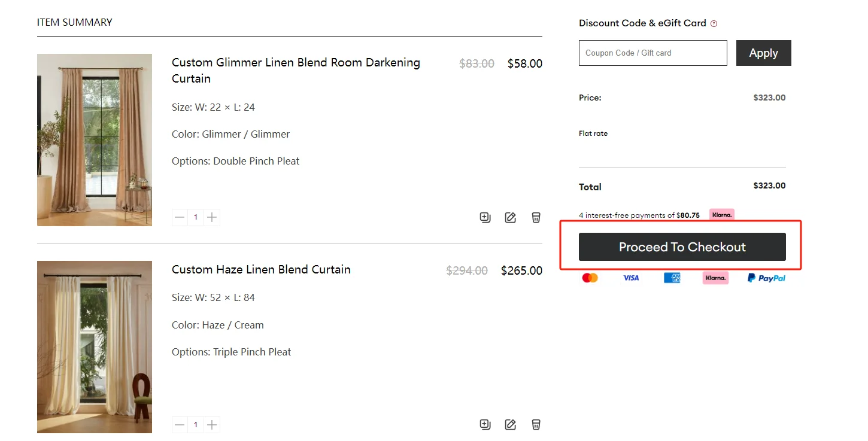Viewport: 868px width, 441px height.
Task: Open the Custom Glimmer Linen Blend product title
Action: [296, 71]
